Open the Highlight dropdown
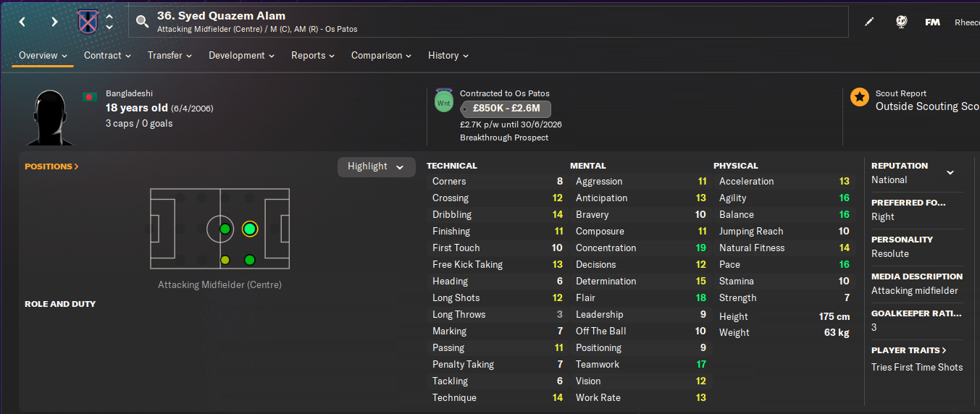This screenshot has width=980, height=414. 376,166
